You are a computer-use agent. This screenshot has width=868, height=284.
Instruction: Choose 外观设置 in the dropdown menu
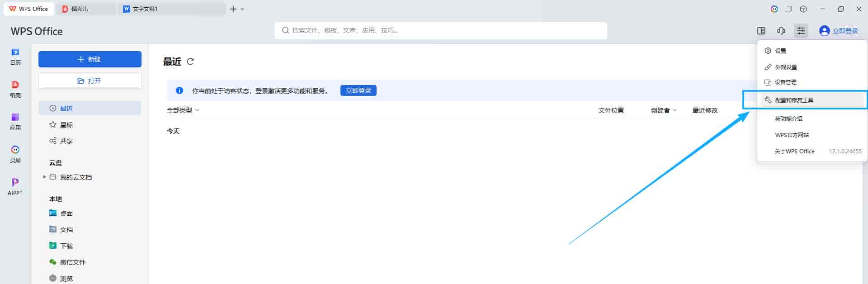[x=812, y=67]
